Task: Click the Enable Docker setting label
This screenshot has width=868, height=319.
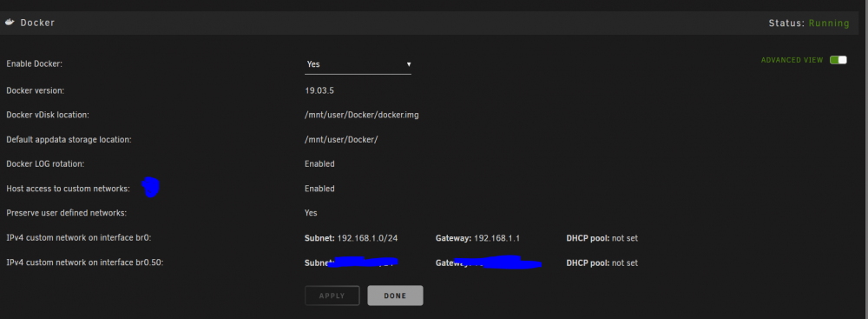Action: click(x=35, y=63)
